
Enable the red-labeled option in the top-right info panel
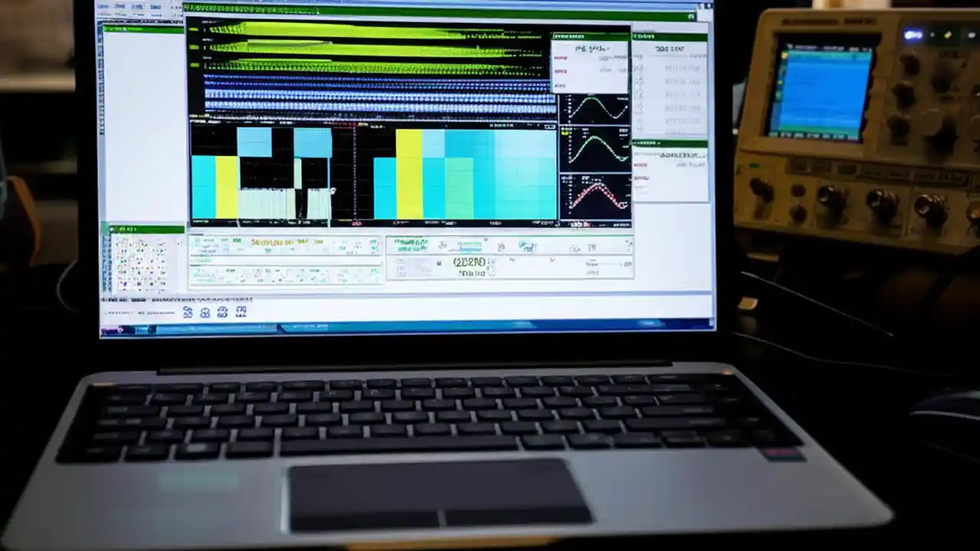tap(560, 58)
